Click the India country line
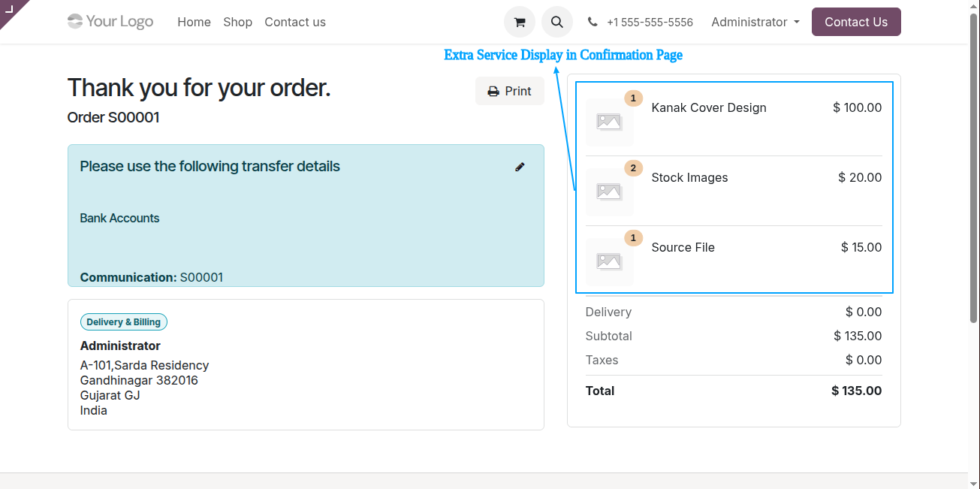This screenshot has height=489, width=980. point(94,410)
